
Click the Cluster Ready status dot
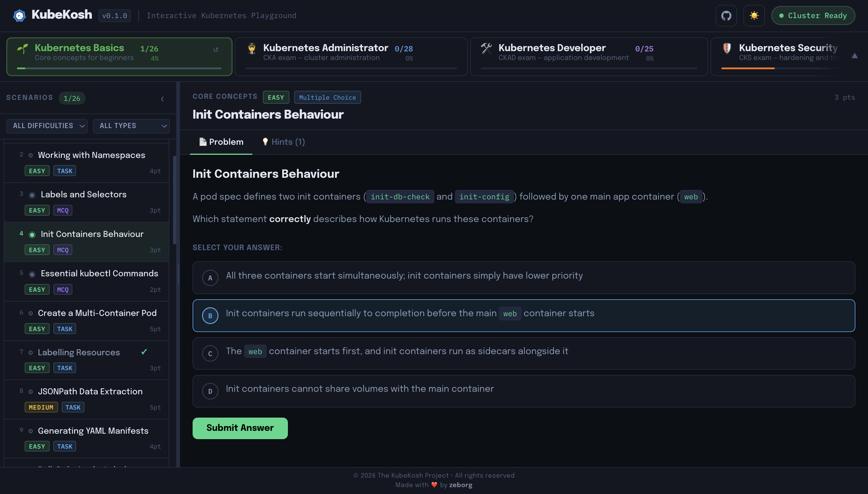(x=781, y=16)
